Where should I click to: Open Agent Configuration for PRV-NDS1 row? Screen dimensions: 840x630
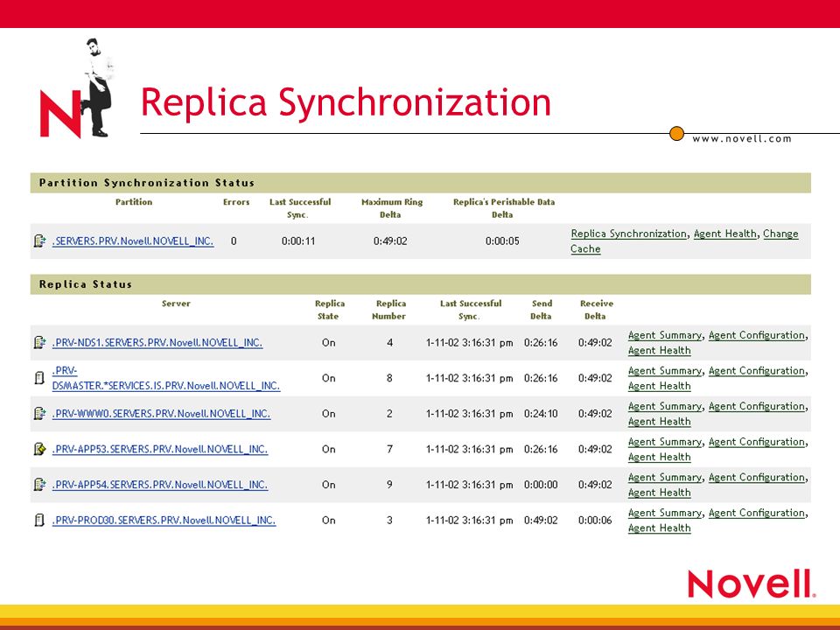[x=757, y=335]
